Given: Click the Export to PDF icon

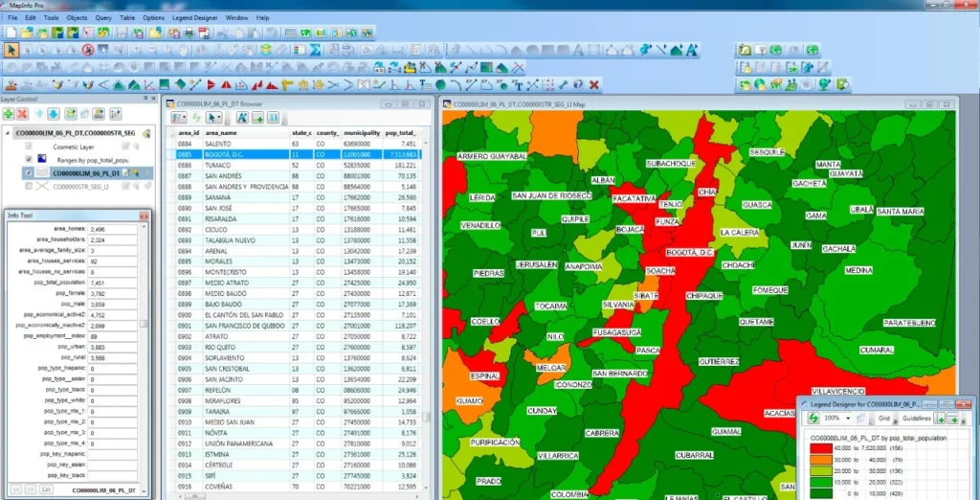Looking at the screenshot, I should pos(204,32).
